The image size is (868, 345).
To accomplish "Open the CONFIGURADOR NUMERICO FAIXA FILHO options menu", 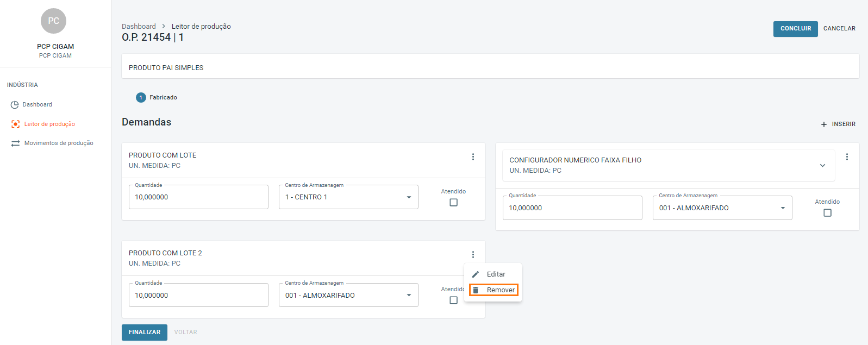I will 847,157.
